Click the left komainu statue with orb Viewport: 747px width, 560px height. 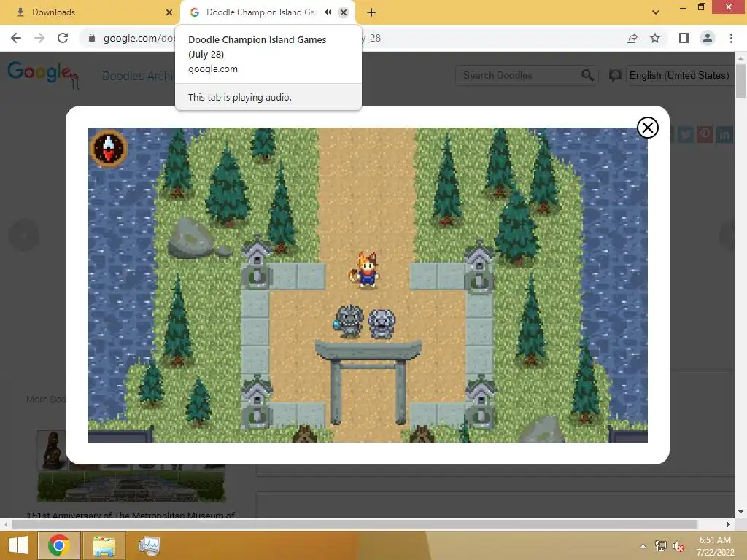click(348, 322)
